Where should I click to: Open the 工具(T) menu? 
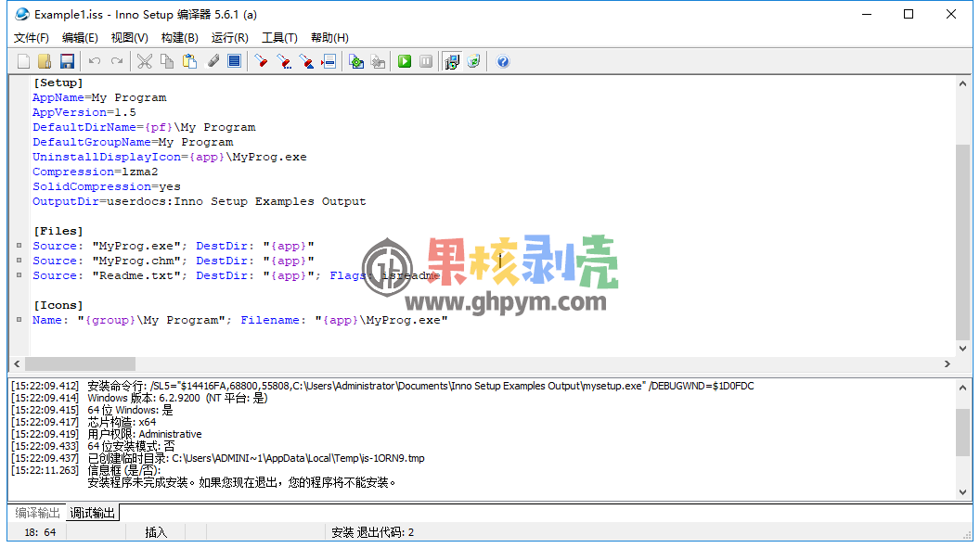[x=279, y=37]
